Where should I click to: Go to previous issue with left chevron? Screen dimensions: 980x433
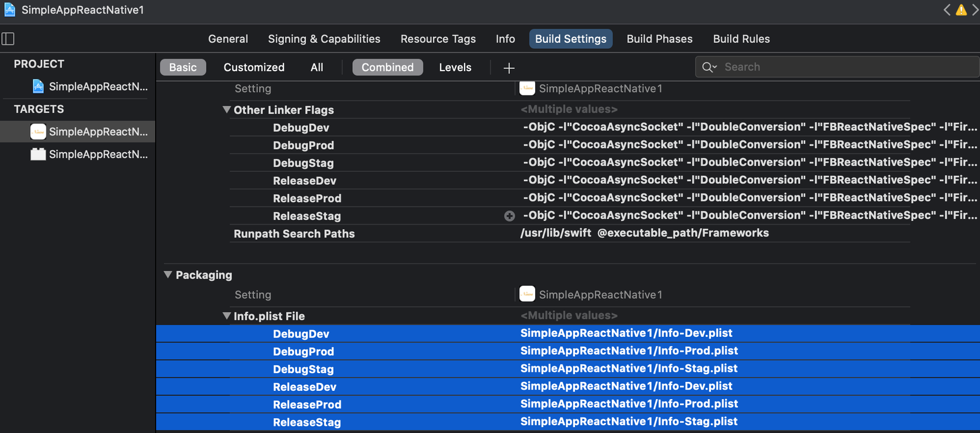point(947,10)
